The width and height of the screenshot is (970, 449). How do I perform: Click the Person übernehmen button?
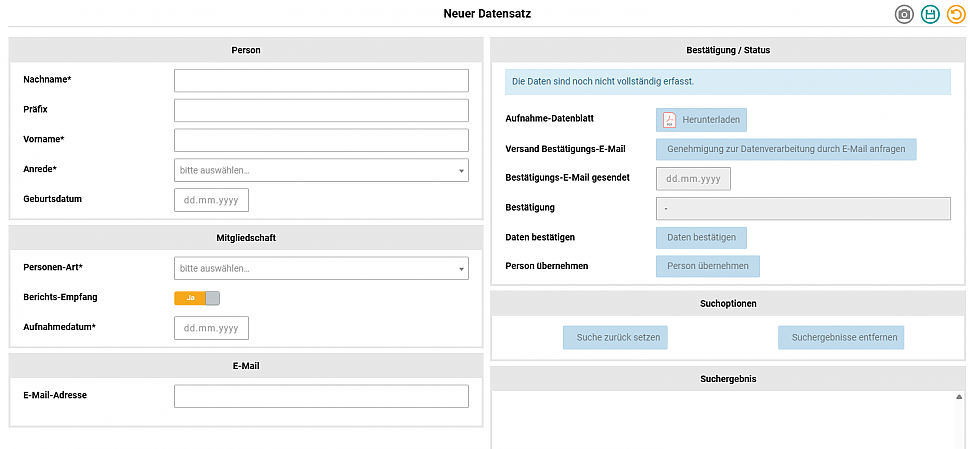point(708,266)
